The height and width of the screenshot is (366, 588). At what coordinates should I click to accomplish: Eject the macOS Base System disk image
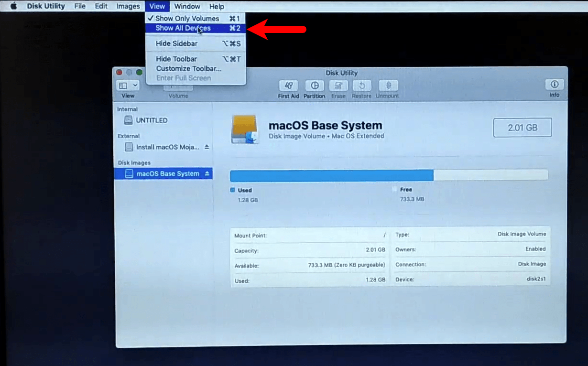[x=207, y=173]
